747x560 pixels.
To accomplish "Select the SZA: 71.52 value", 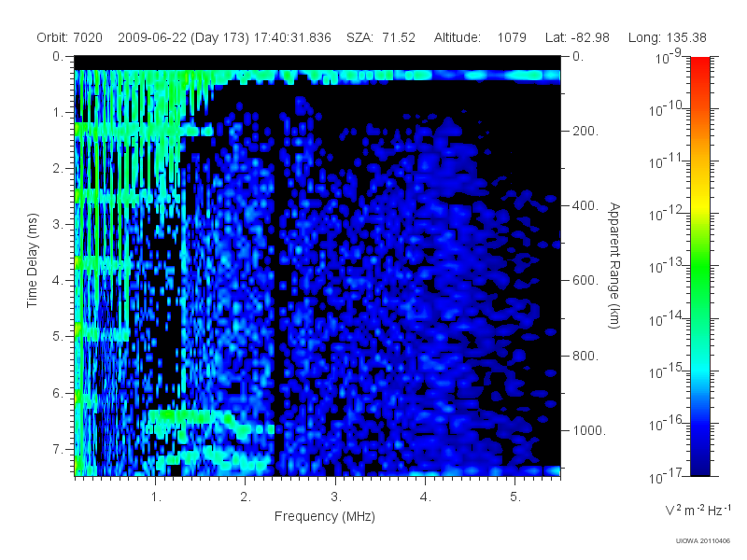I will pyautogui.click(x=381, y=37).
